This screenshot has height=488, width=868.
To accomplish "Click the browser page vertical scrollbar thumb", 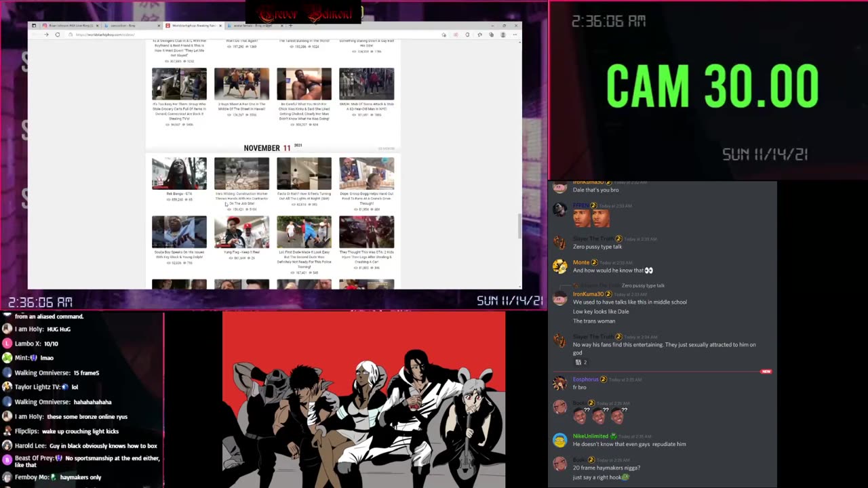I will coord(519,226).
